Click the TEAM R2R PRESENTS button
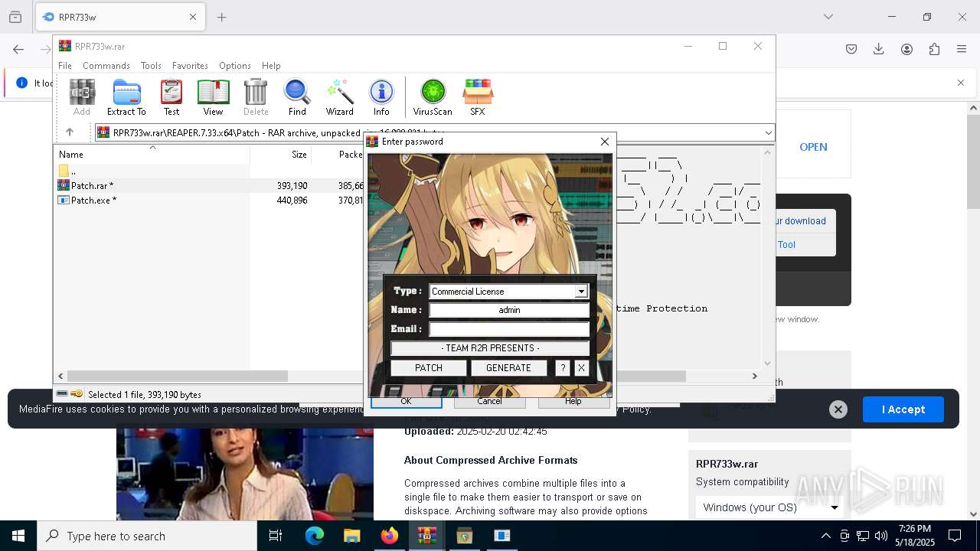Screen dimensions: 980x551 490,348
